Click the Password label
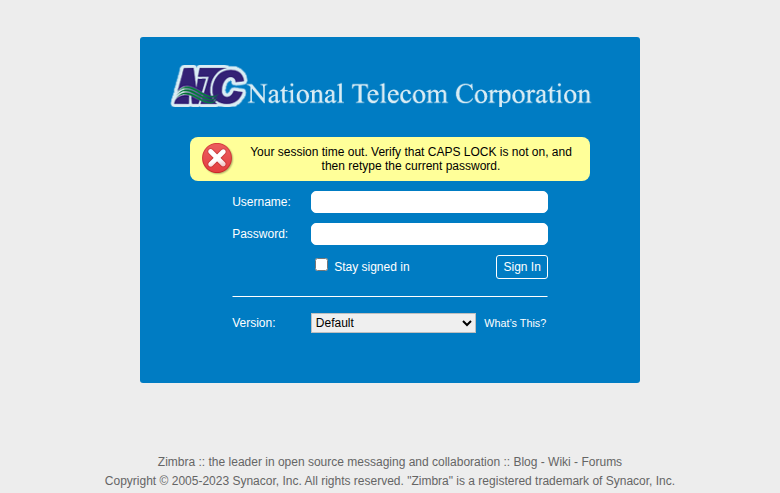The width and height of the screenshot is (780, 493). pyautogui.click(x=260, y=234)
